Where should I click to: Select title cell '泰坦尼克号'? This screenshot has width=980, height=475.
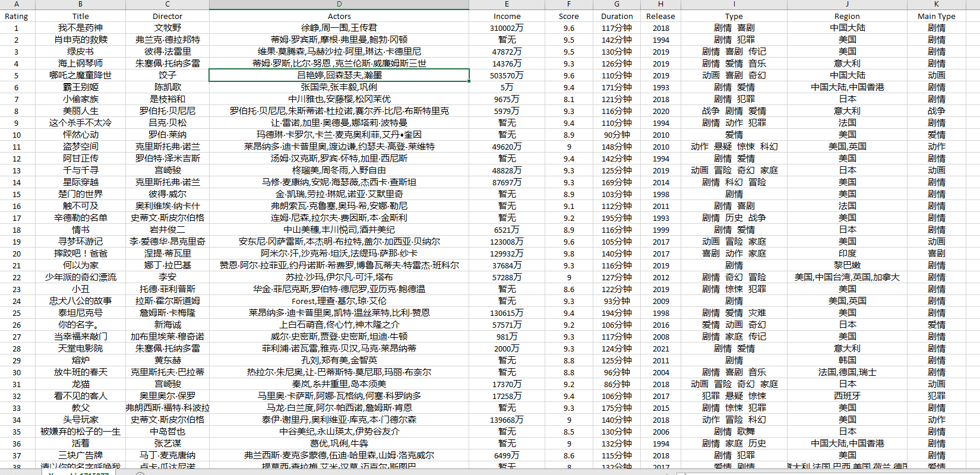(x=80, y=313)
